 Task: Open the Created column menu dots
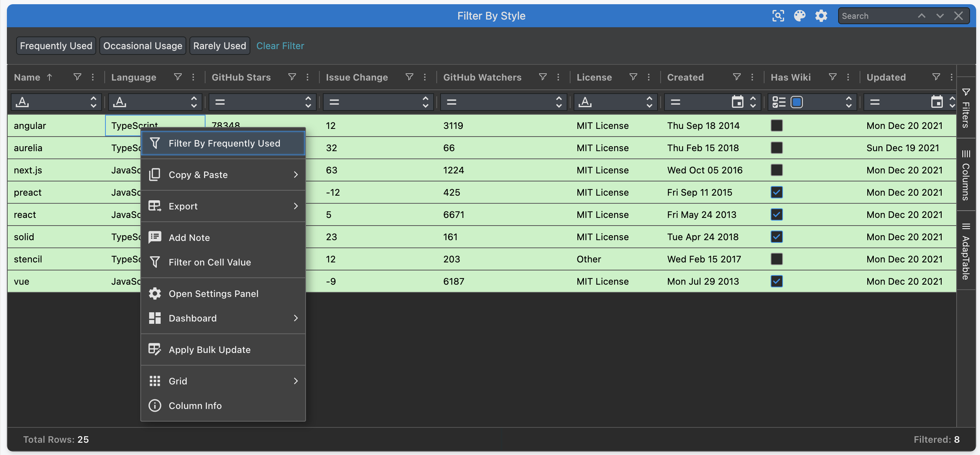[752, 77]
